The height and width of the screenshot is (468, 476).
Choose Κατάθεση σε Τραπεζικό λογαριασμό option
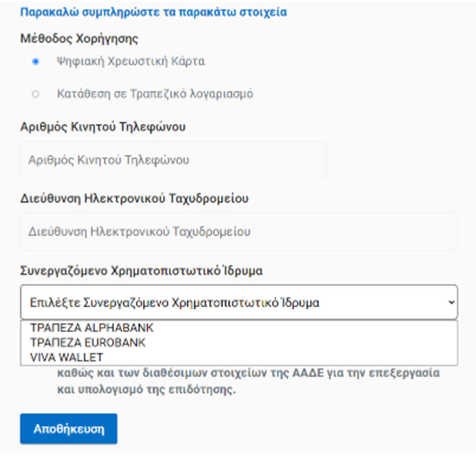click(x=36, y=93)
